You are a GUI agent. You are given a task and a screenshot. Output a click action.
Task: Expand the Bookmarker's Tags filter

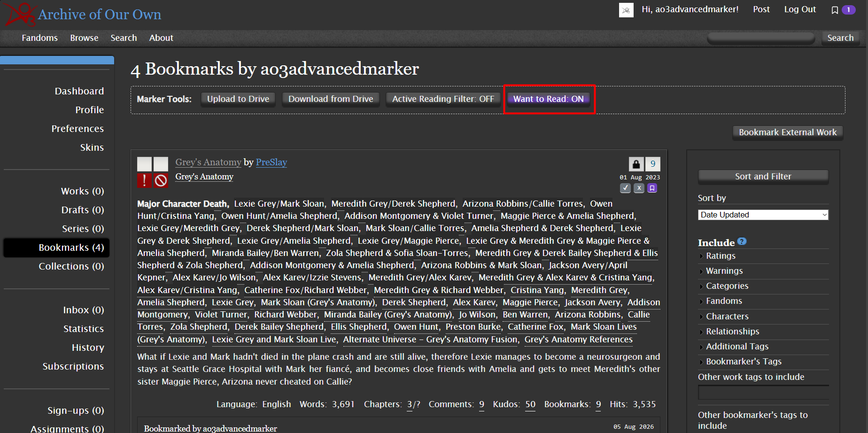(x=744, y=362)
